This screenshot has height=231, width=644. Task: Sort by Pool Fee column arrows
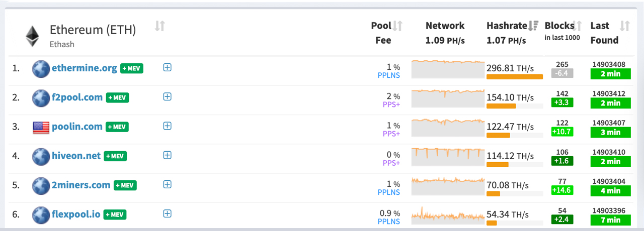[397, 26]
